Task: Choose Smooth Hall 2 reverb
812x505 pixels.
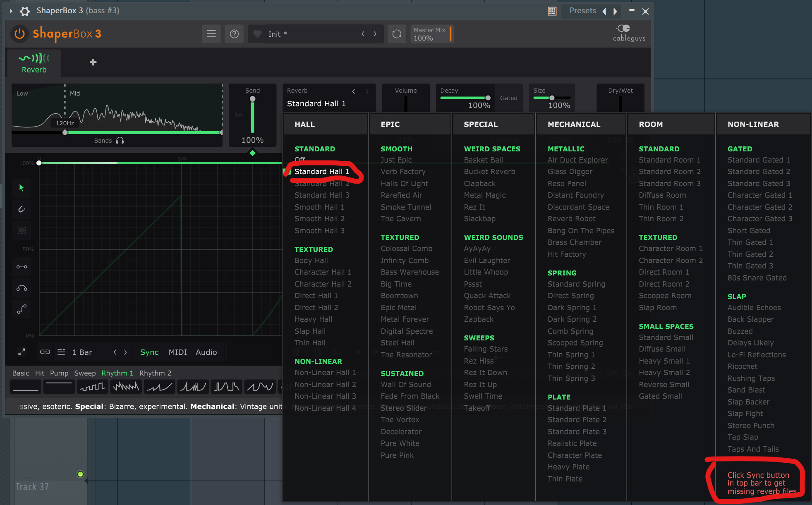Action: pyautogui.click(x=319, y=219)
